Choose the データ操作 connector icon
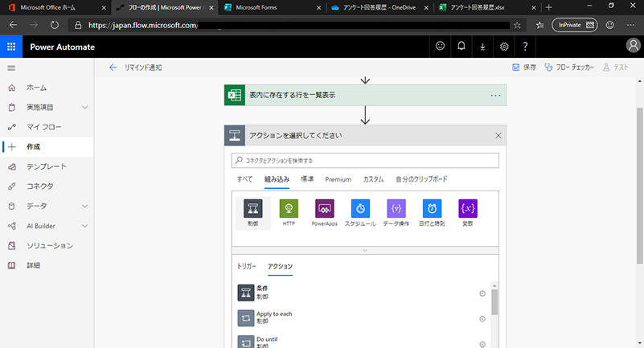The image size is (644, 348). 396,209
